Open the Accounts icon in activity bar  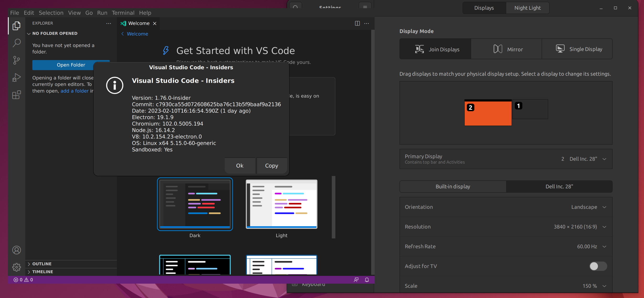click(x=16, y=250)
